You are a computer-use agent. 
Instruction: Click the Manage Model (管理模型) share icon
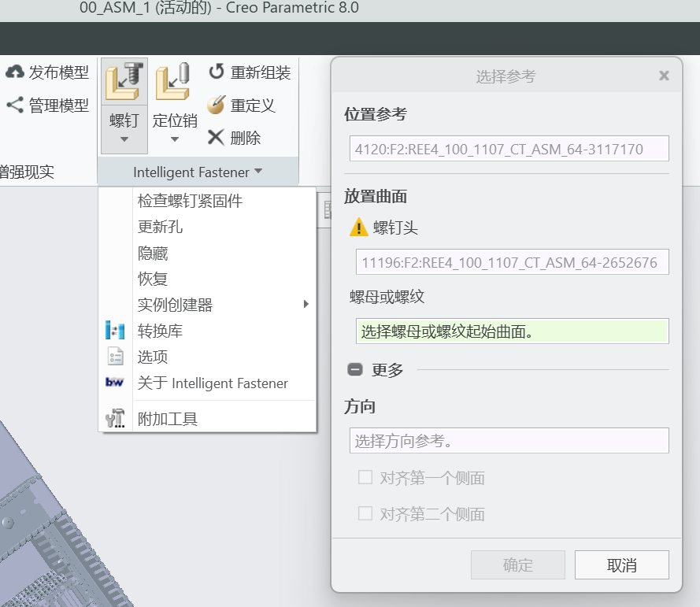tap(15, 105)
